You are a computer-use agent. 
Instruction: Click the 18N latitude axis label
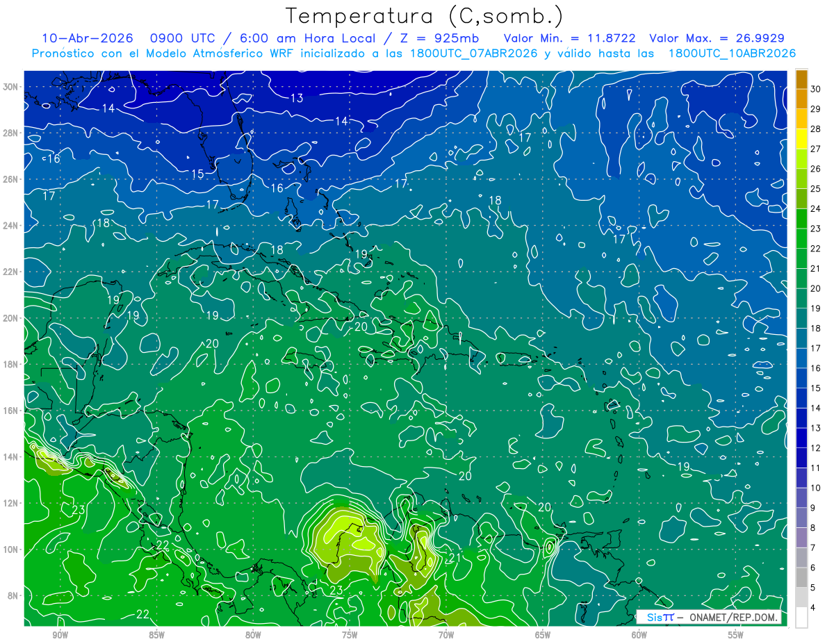point(11,364)
